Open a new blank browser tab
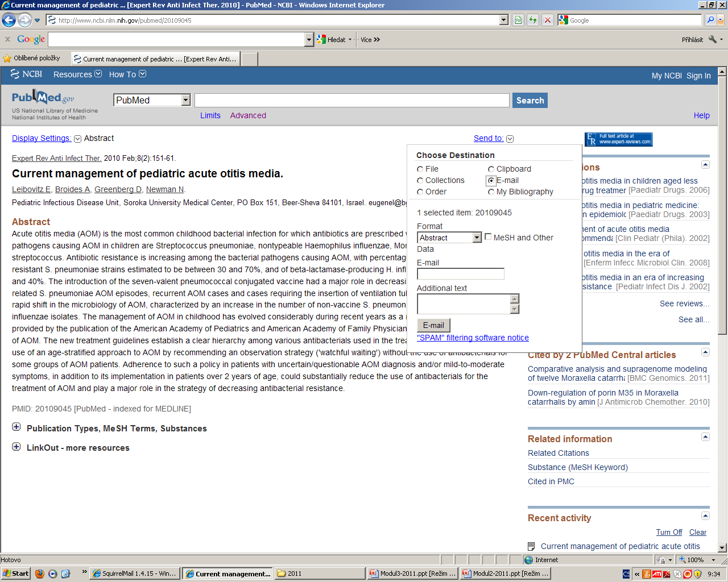 click(x=250, y=59)
